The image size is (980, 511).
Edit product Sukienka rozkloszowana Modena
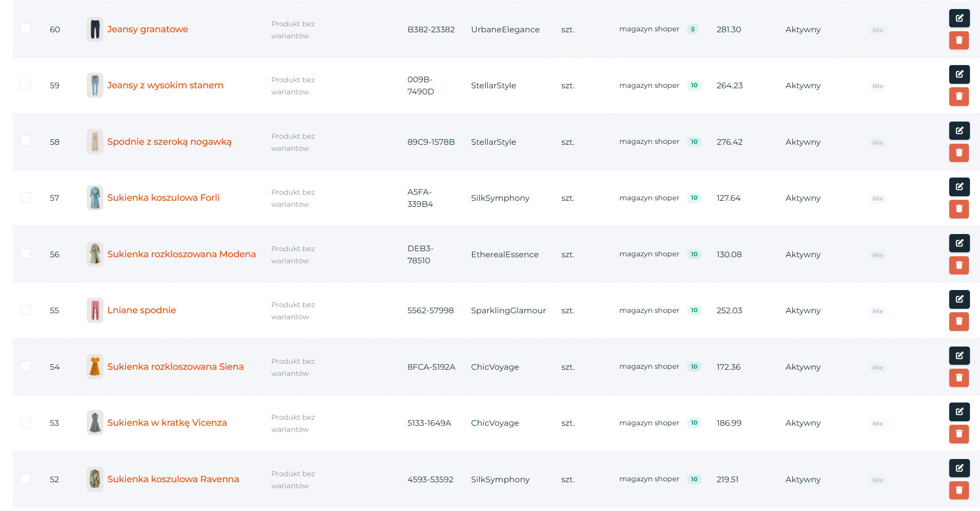point(959,243)
